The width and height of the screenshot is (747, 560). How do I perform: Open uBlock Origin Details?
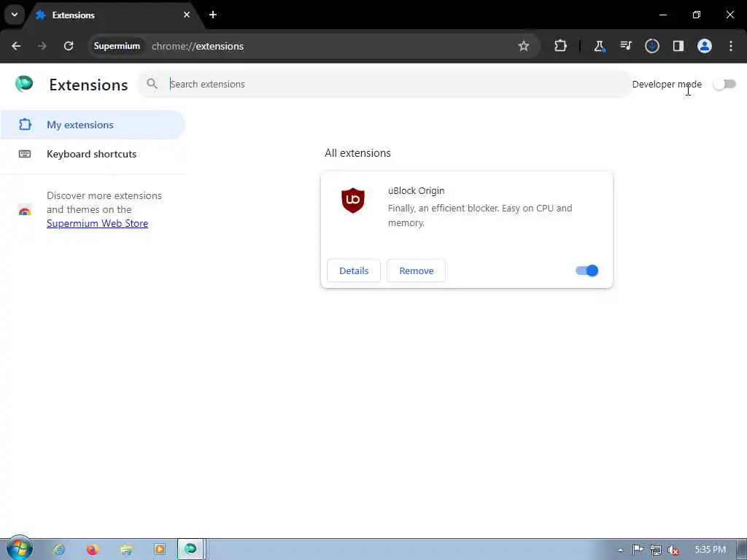tap(354, 271)
